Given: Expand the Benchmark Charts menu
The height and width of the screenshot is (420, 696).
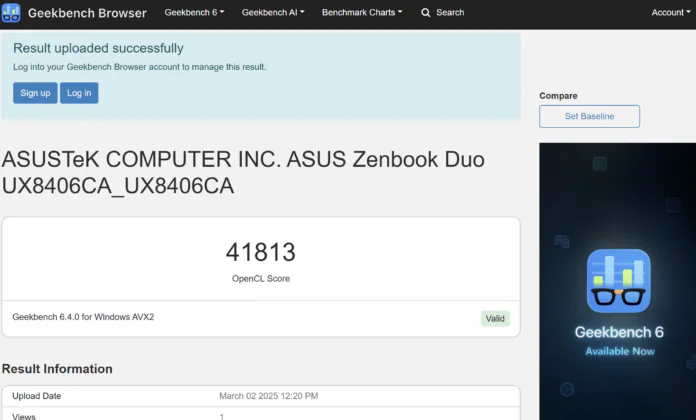Looking at the screenshot, I should (362, 12).
